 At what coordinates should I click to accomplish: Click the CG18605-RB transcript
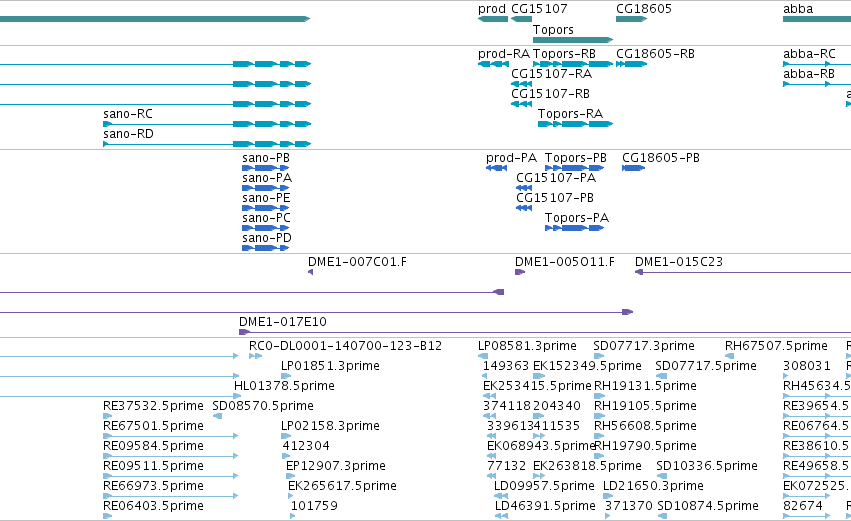[x=631, y=64]
